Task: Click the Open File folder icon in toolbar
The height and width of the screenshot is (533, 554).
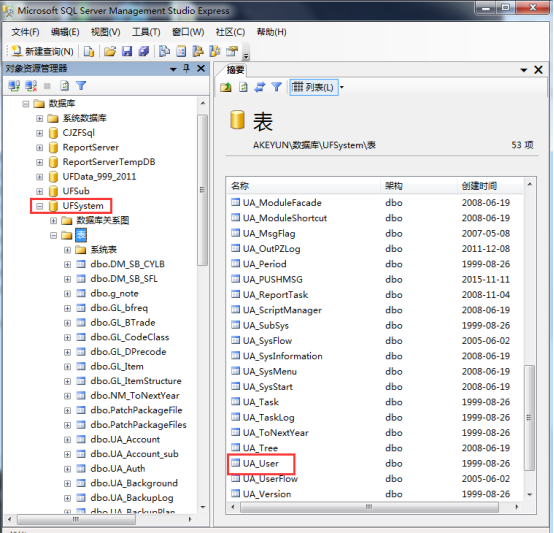Action: tap(110, 52)
